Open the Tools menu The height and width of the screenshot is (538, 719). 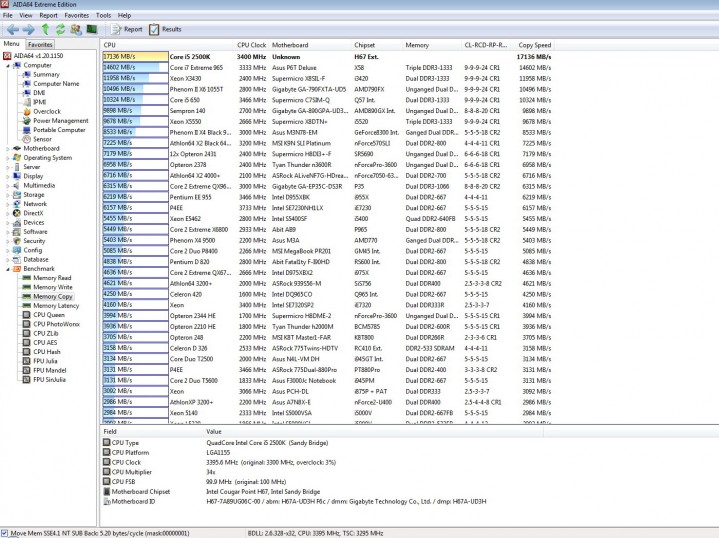coord(103,15)
